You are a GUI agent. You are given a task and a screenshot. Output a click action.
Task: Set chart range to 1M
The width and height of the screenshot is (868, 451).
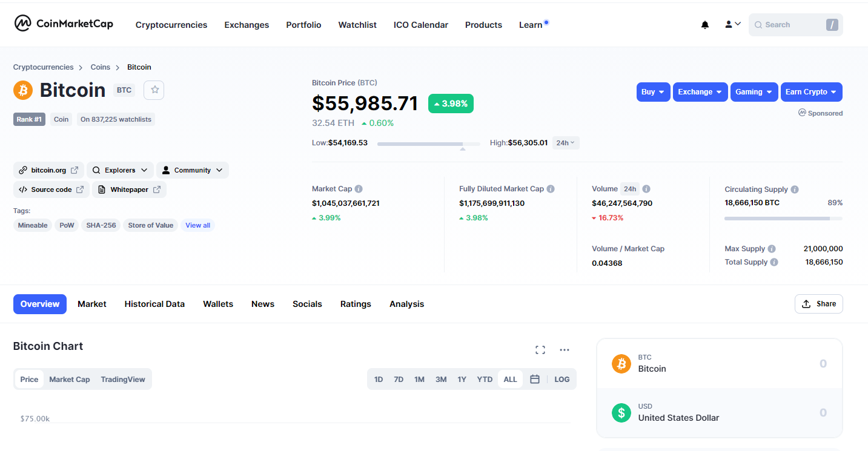tap(419, 380)
